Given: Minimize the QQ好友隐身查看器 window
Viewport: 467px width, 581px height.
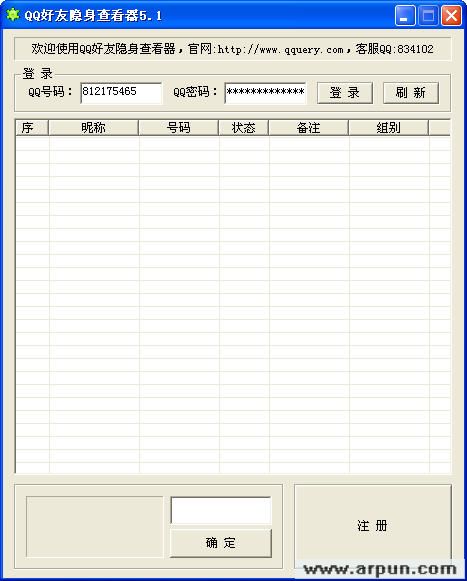Looking at the screenshot, I should pyautogui.click(x=405, y=16).
